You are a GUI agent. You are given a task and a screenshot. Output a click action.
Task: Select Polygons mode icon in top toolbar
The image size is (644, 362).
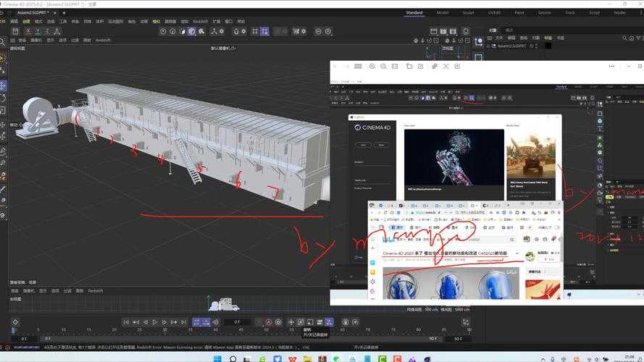pos(183,31)
